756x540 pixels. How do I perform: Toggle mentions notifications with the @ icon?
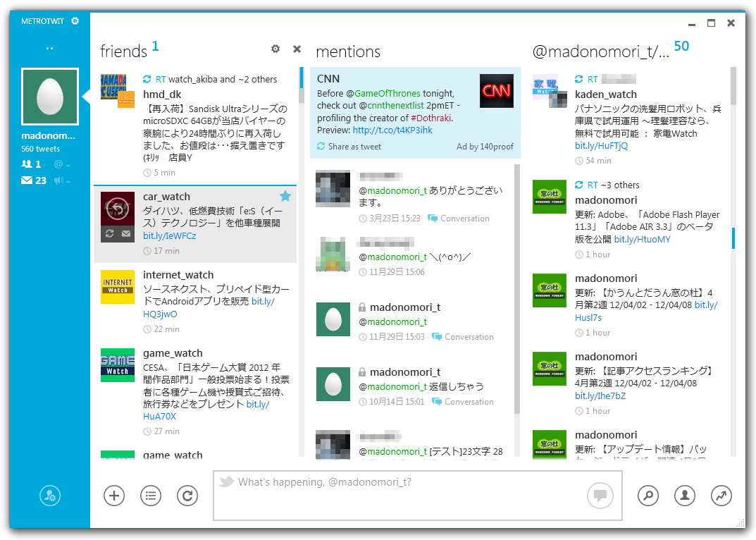60,164
